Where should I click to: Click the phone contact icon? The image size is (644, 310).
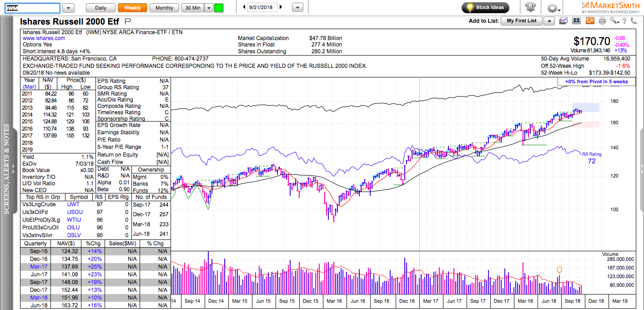(634, 20)
